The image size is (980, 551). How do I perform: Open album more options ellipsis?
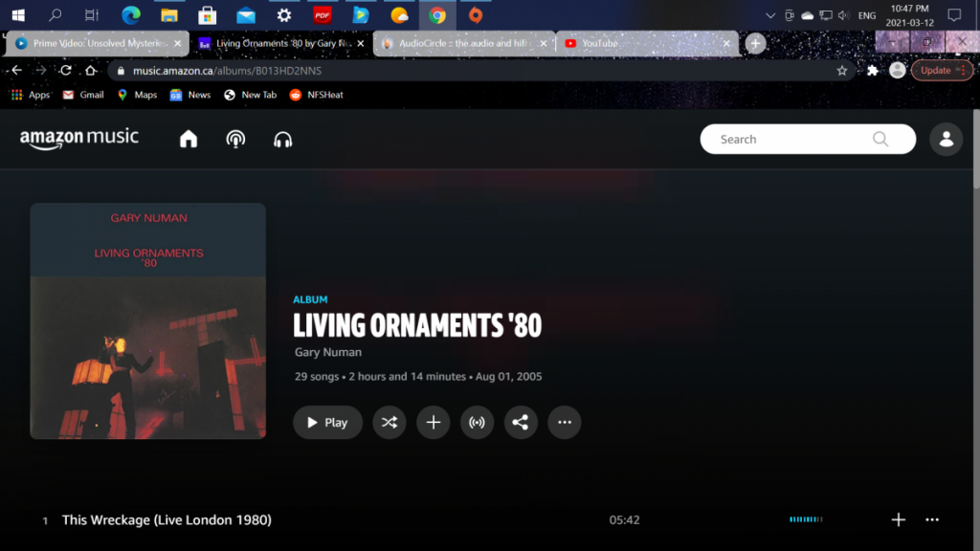coord(565,422)
